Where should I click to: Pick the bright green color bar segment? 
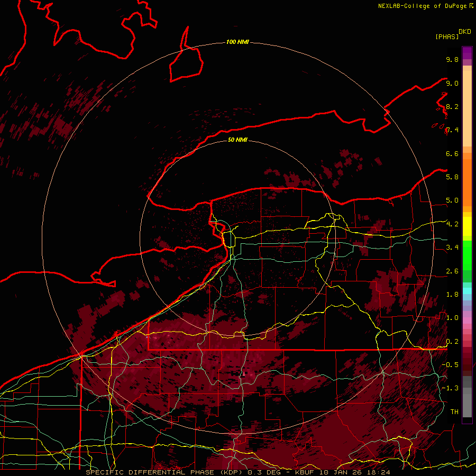click(467, 256)
